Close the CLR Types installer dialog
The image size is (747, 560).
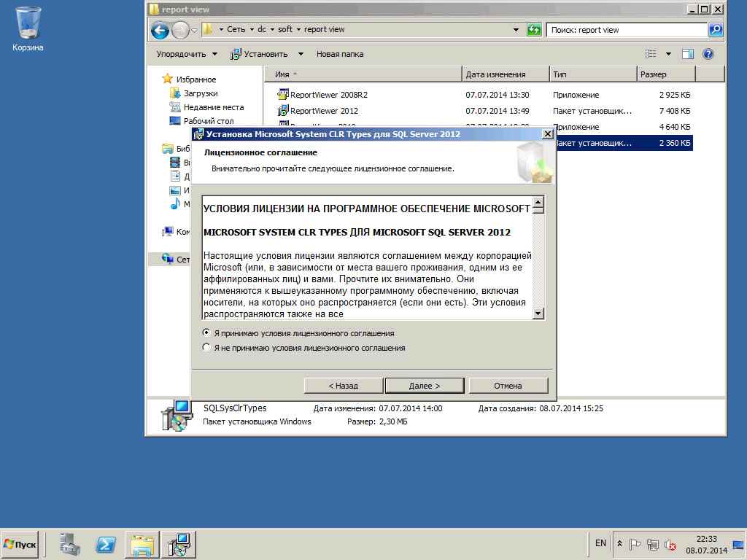548,134
